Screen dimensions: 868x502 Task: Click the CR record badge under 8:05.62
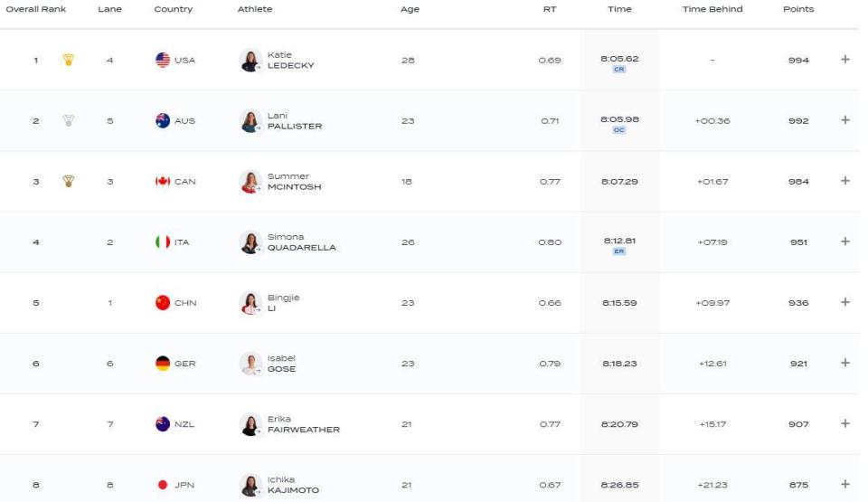[x=619, y=70]
